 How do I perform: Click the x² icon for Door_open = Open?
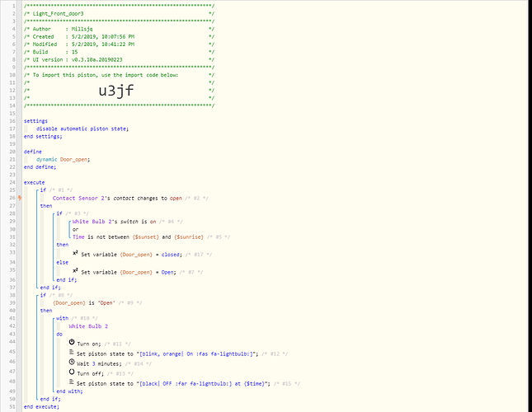[x=75, y=270]
